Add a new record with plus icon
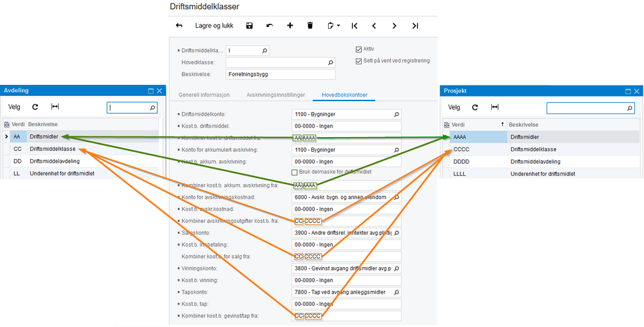The width and height of the screenshot is (644, 327). coord(290,26)
